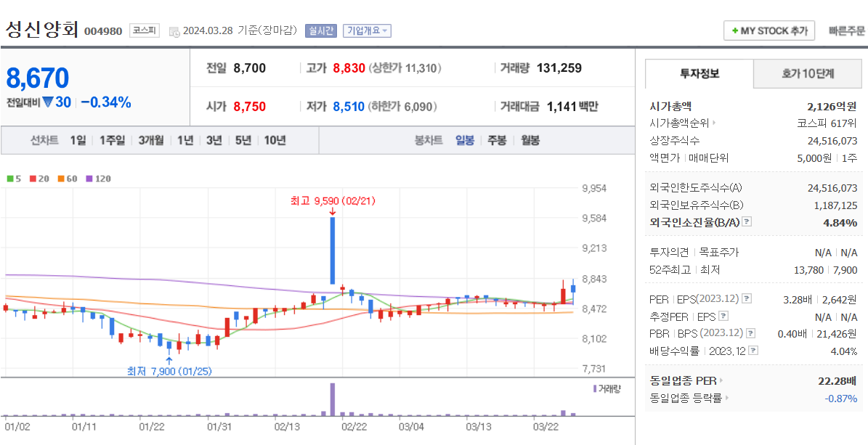Viewport: 868px width, 445px height.
Task: Click the 9,954 price axis label
Action: tap(595, 187)
